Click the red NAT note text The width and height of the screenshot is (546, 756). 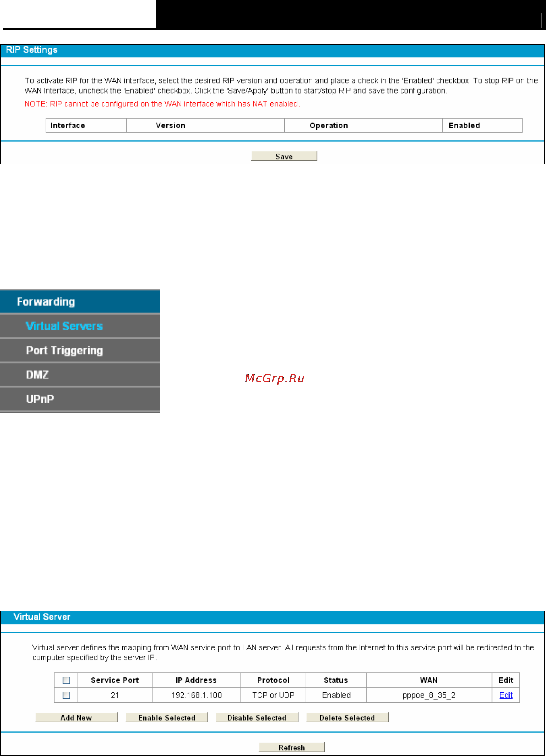pyautogui.click(x=162, y=104)
